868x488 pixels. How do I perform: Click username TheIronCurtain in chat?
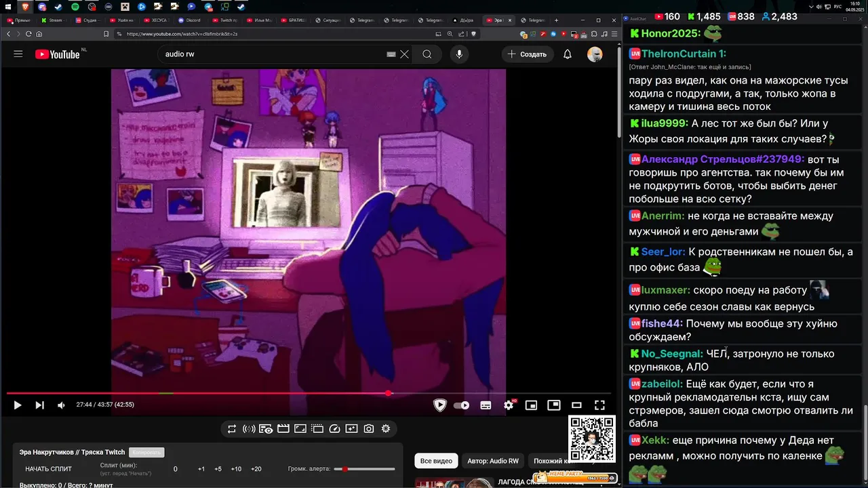(x=684, y=54)
